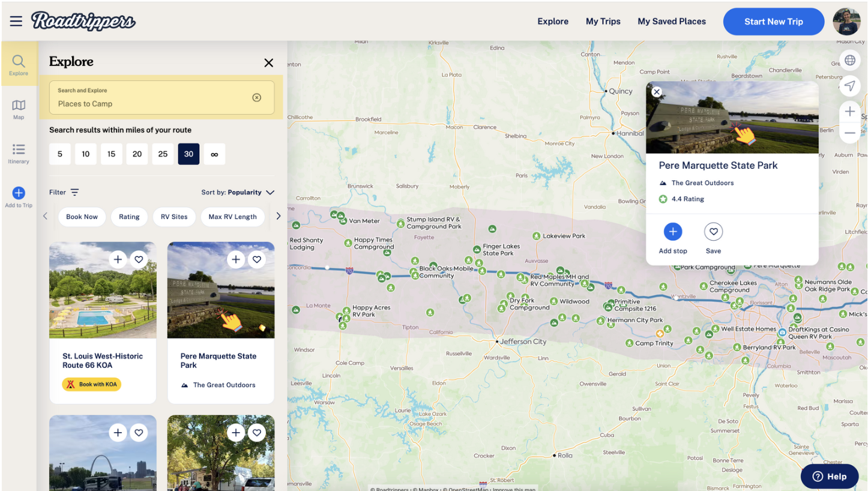Open the Itinerary sidebar panel
Image resolution: width=868 pixels, height=491 pixels.
[x=19, y=154]
